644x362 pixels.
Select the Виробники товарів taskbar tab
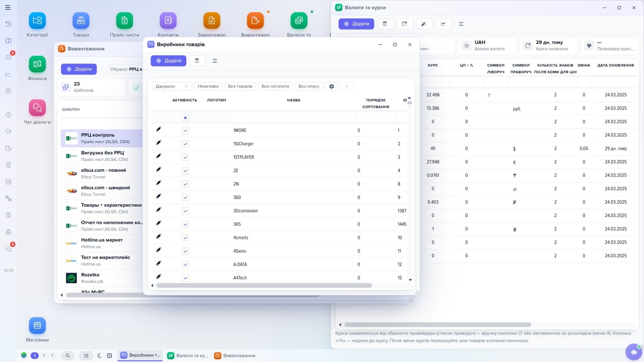click(140, 355)
